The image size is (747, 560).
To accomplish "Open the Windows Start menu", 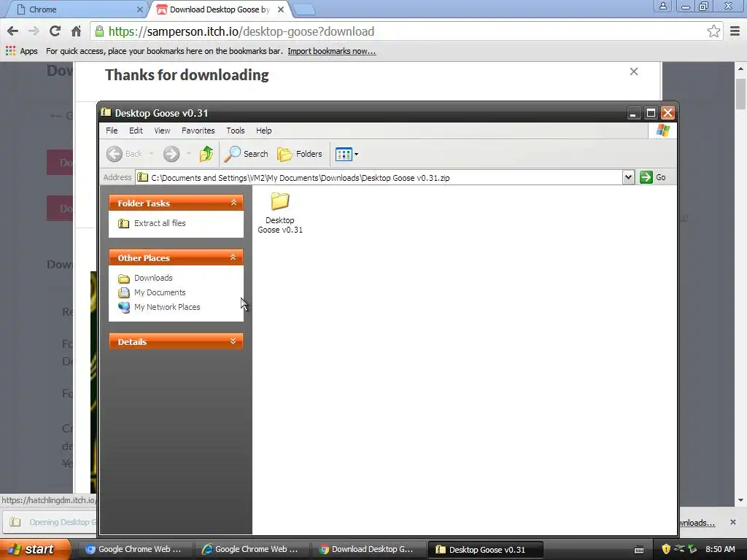I will click(35, 549).
